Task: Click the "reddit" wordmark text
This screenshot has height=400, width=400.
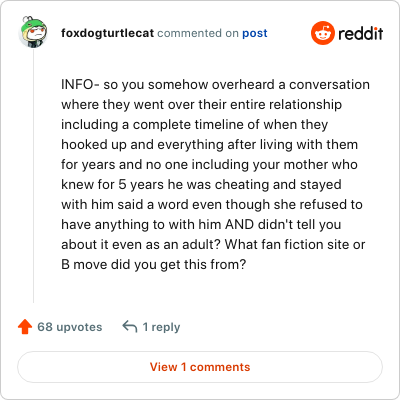Action: click(360, 33)
